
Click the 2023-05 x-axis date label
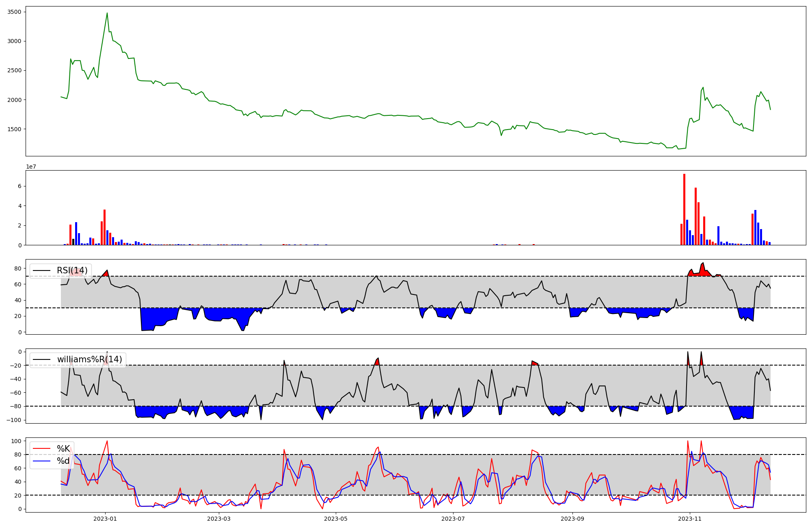coord(336,519)
